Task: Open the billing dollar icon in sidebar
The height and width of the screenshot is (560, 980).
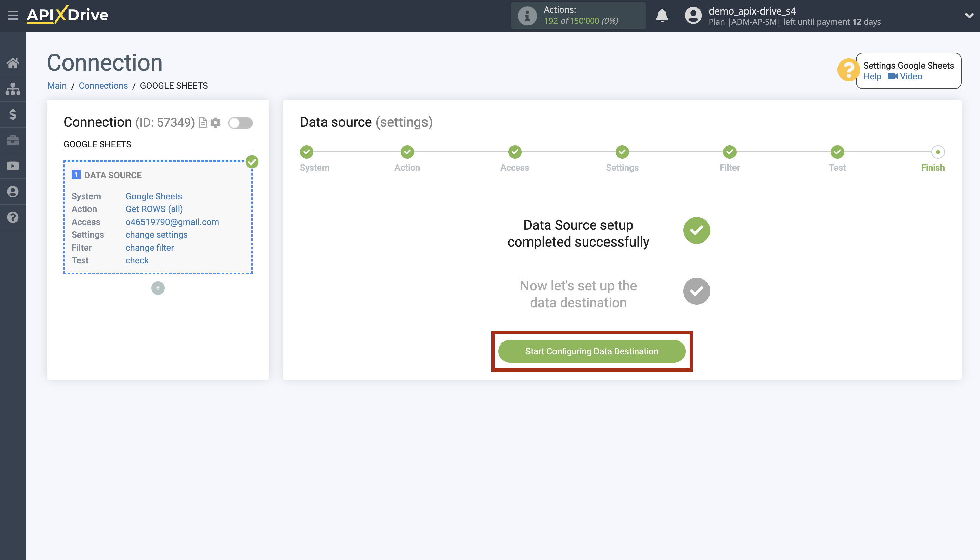Action: (x=13, y=114)
